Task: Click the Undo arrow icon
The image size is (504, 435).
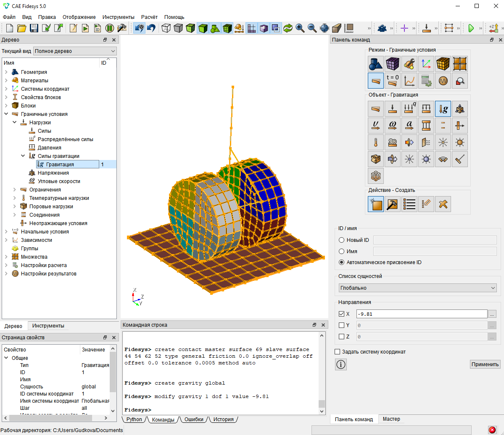Action: point(151,28)
